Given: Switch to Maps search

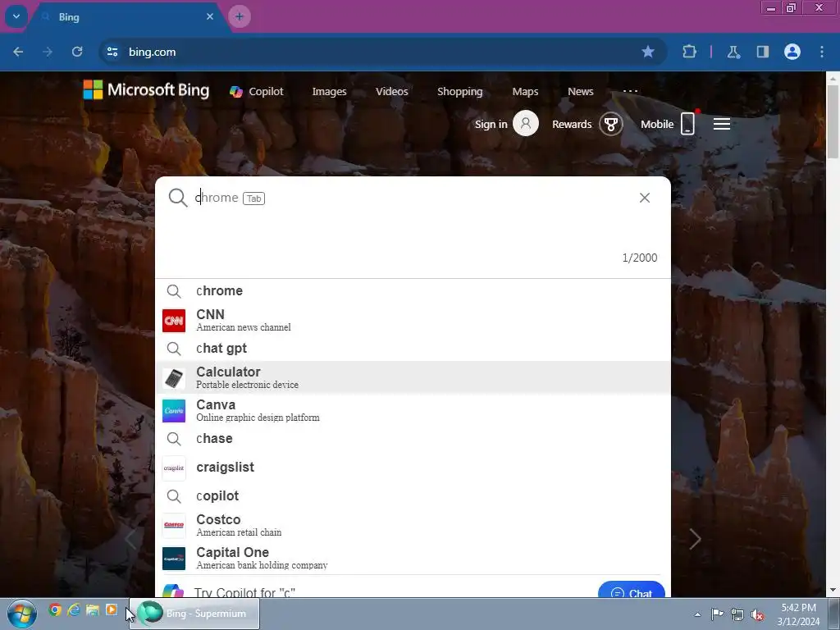Looking at the screenshot, I should coord(525,92).
